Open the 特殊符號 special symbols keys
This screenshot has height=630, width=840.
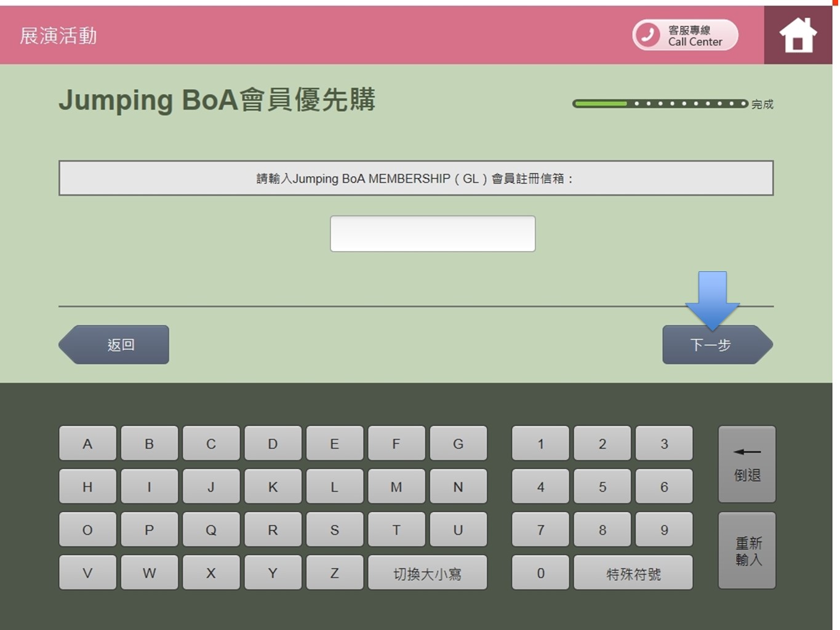point(633,573)
